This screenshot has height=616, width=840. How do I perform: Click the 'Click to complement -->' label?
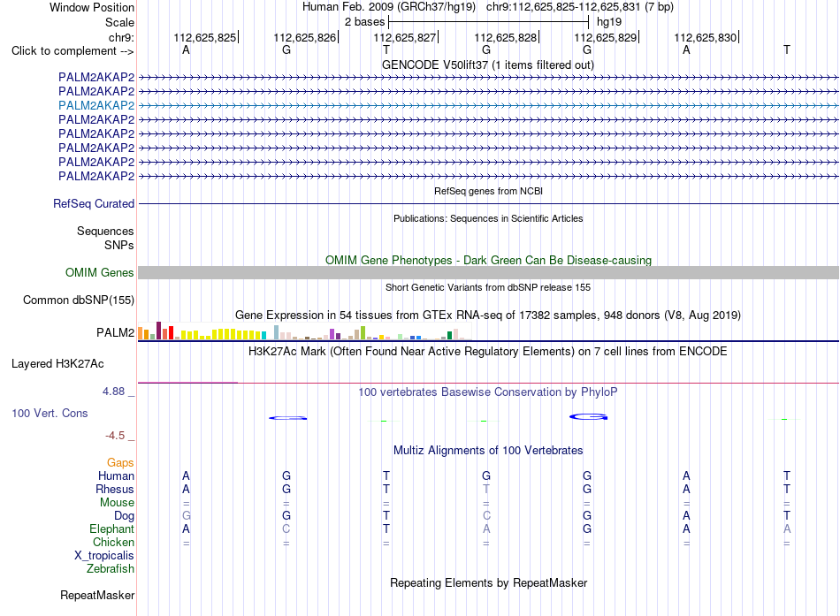[73, 51]
